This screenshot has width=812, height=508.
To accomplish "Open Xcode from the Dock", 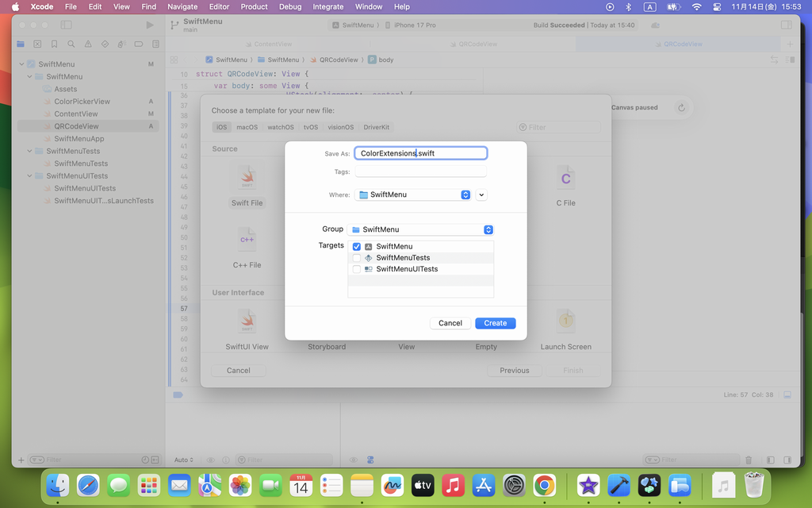I will tap(619, 485).
